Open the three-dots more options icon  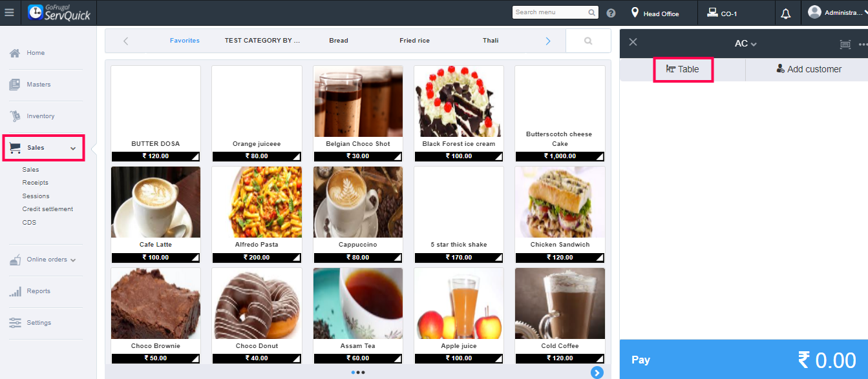[863, 44]
